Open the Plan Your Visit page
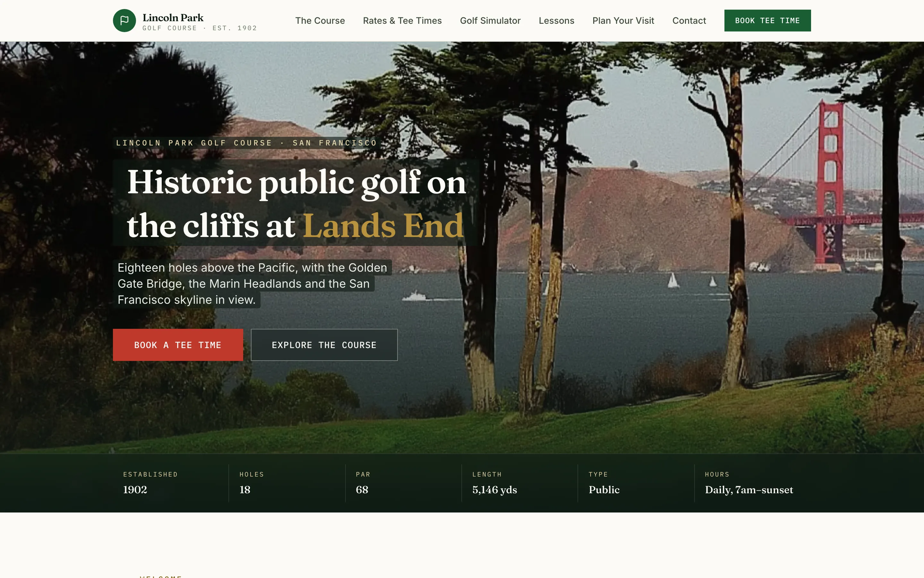Image resolution: width=924 pixels, height=578 pixels. pyautogui.click(x=623, y=21)
